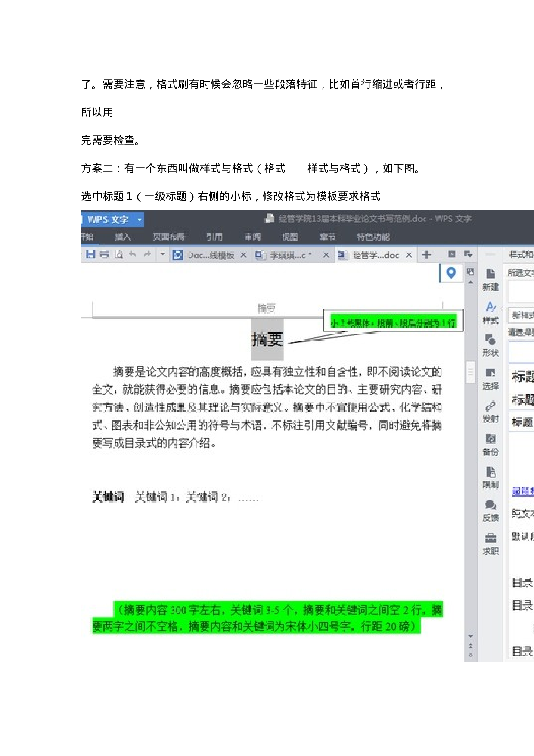Click the Print icon in WPS toolbar
Viewport: 534px width, 756px height.
point(105,254)
